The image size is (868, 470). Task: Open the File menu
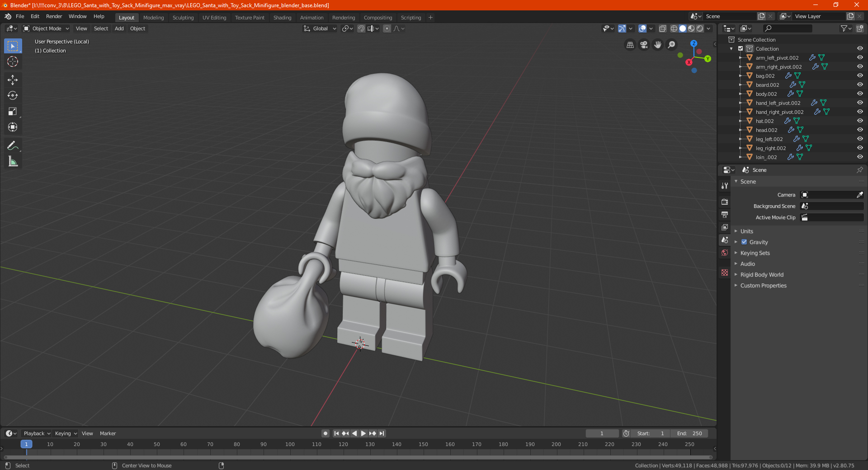pos(20,16)
